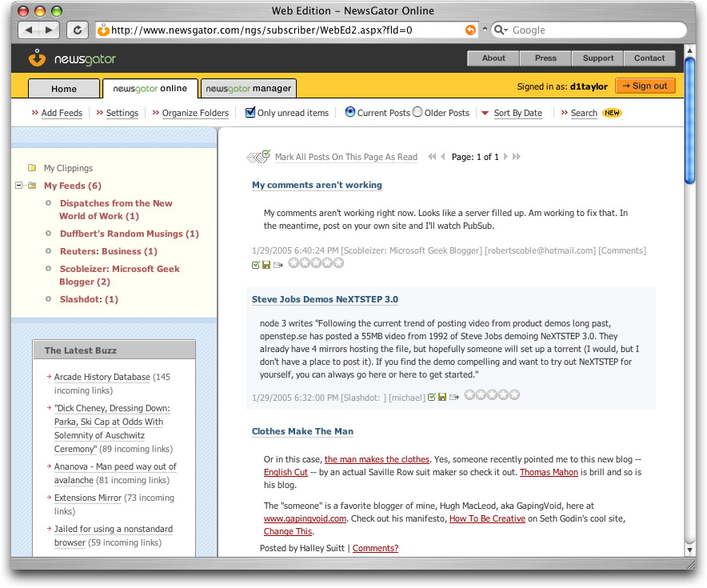The height and width of the screenshot is (588, 707).
Task: Collapse the My Feeds folder tree
Action: click(18, 186)
